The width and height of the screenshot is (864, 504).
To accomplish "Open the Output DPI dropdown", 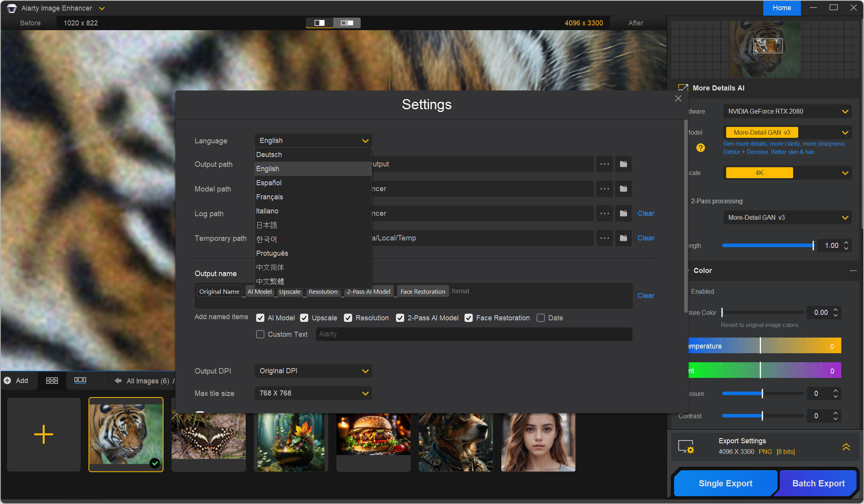I will [x=313, y=371].
